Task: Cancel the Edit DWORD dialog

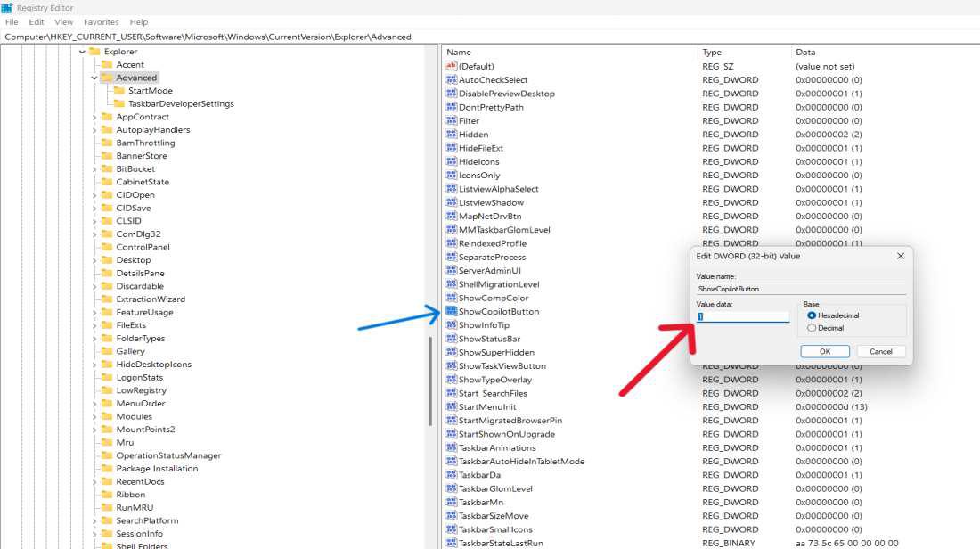Action: tap(880, 351)
